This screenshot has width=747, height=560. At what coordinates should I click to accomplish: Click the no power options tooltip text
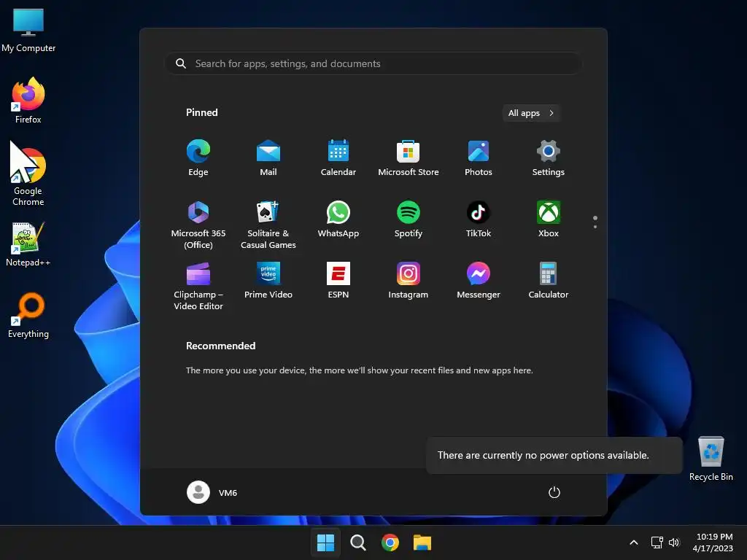click(543, 455)
